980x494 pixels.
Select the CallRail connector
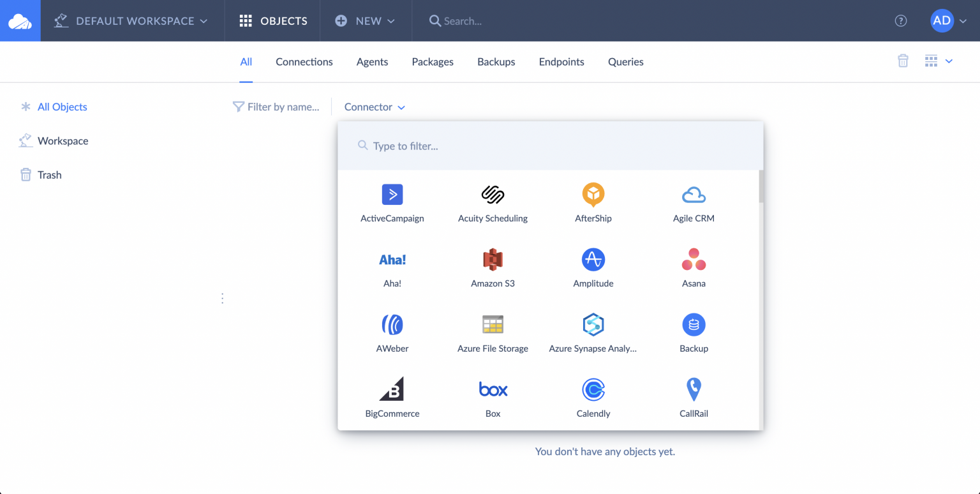pos(693,397)
